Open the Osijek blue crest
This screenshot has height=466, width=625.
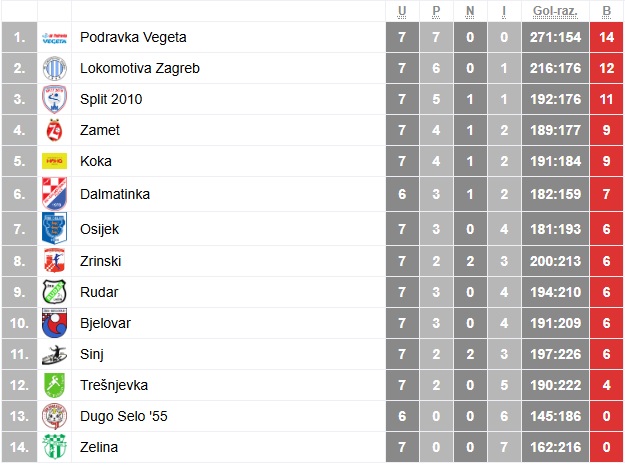[x=54, y=228]
